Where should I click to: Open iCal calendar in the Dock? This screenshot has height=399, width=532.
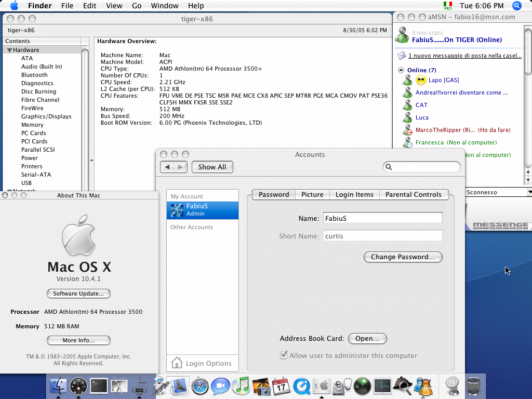pos(281,386)
